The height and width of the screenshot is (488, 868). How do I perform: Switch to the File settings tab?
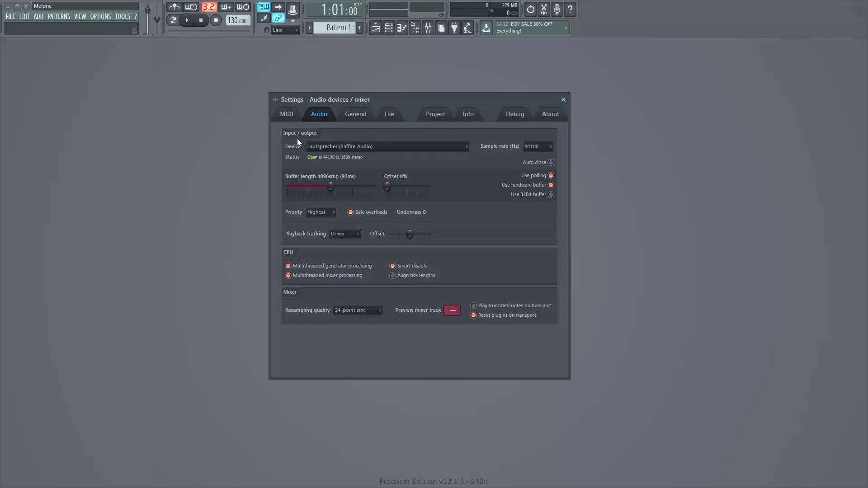(x=389, y=114)
